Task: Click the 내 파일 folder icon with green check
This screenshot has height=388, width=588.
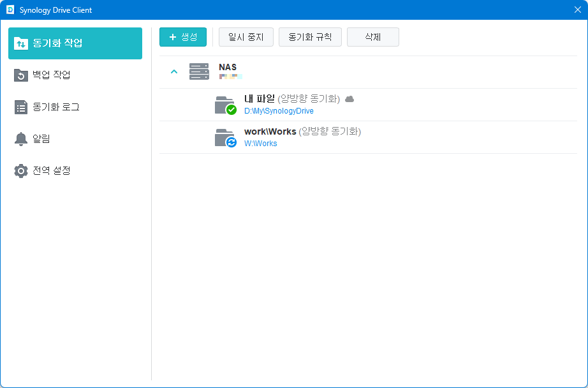Action: [x=225, y=105]
